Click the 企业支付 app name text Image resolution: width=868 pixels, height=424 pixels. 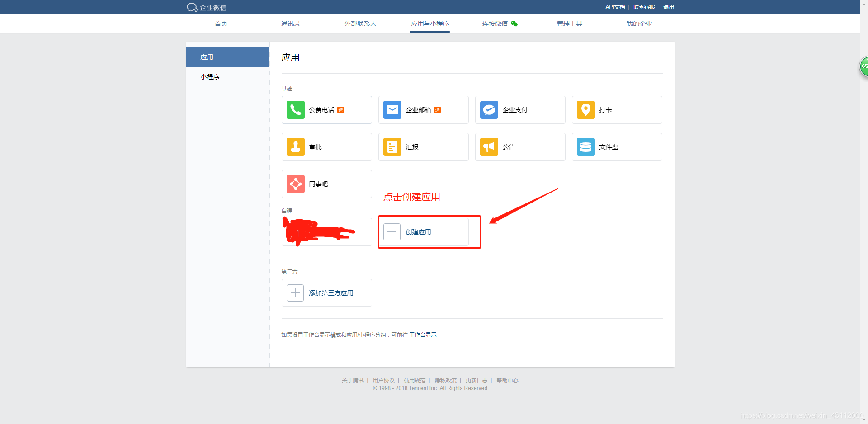[x=515, y=110]
